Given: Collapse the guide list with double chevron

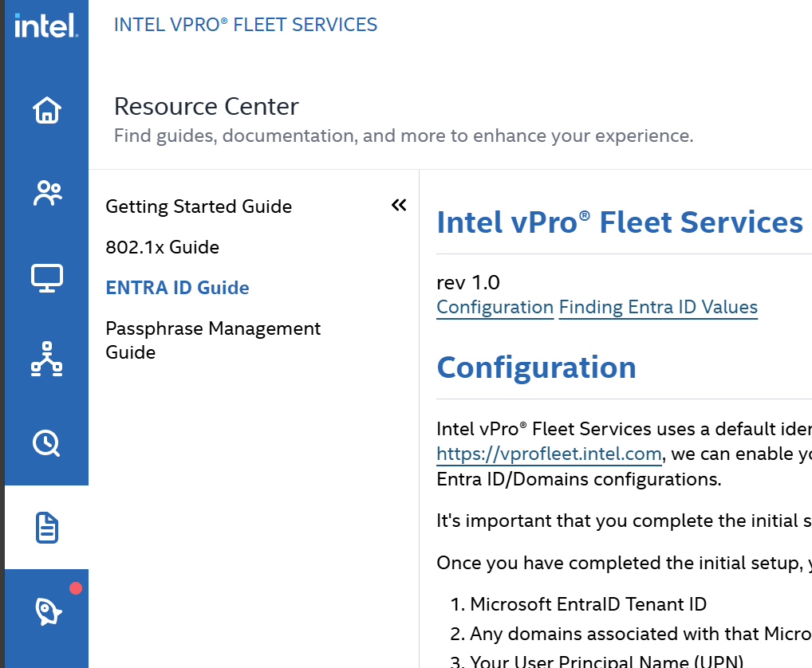Looking at the screenshot, I should [x=399, y=206].
